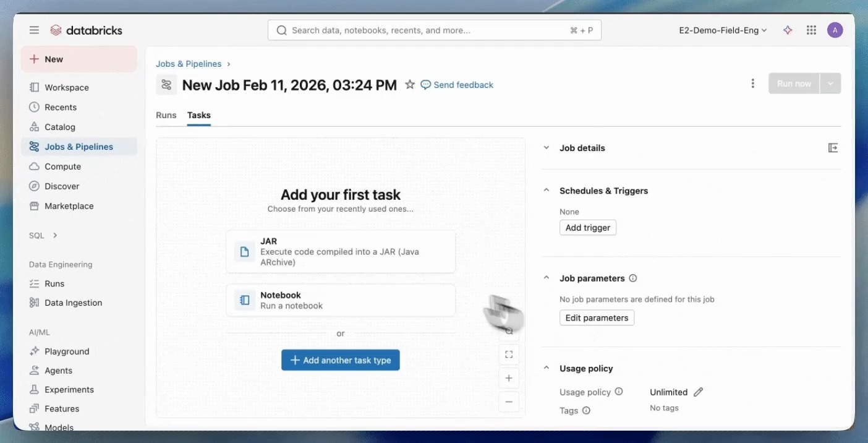Open the apps grid icon
868x443 pixels.
[x=811, y=30]
